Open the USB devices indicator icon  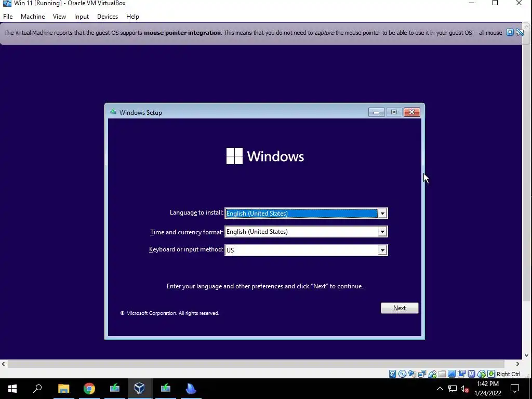coord(432,374)
